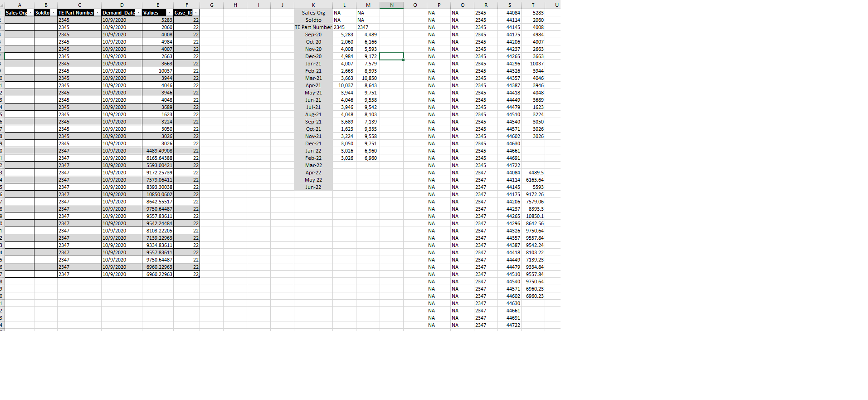Click the '2060' cell in column E

pos(158,27)
